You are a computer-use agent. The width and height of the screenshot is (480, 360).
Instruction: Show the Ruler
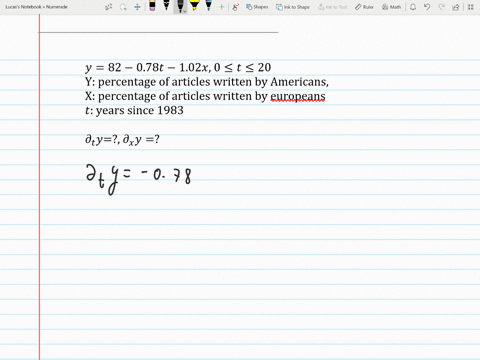tap(364, 7)
